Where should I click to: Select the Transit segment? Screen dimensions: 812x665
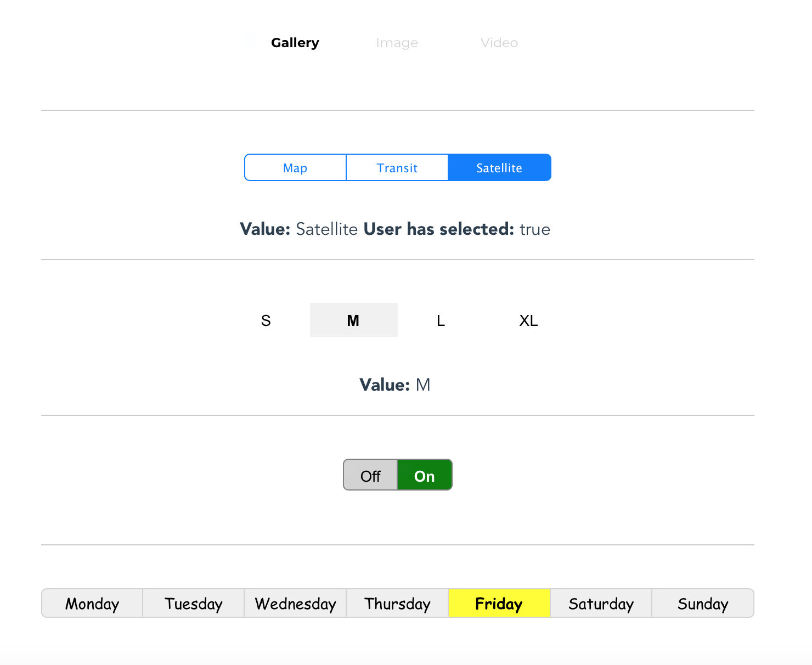coord(397,168)
